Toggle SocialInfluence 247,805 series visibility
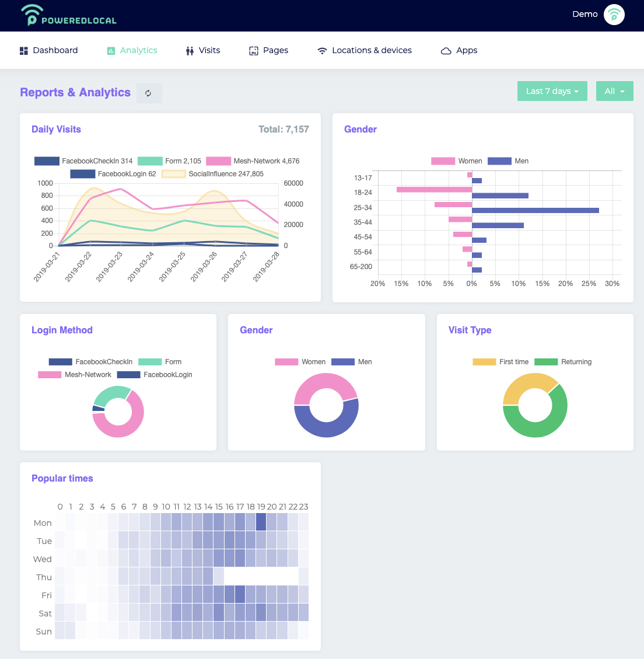Image resolution: width=644 pixels, height=659 pixels. point(212,174)
